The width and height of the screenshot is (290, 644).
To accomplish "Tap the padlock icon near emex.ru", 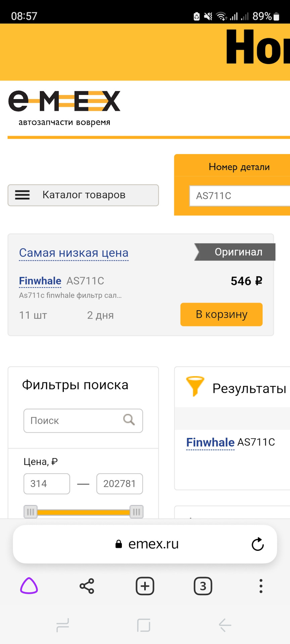I will click(x=118, y=544).
